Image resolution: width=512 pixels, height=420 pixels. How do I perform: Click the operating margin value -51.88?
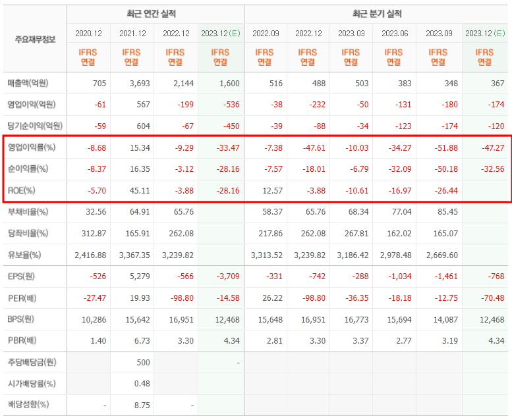(446, 148)
